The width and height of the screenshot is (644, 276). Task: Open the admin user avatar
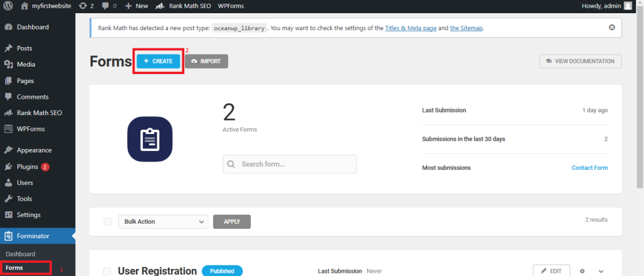pyautogui.click(x=627, y=6)
